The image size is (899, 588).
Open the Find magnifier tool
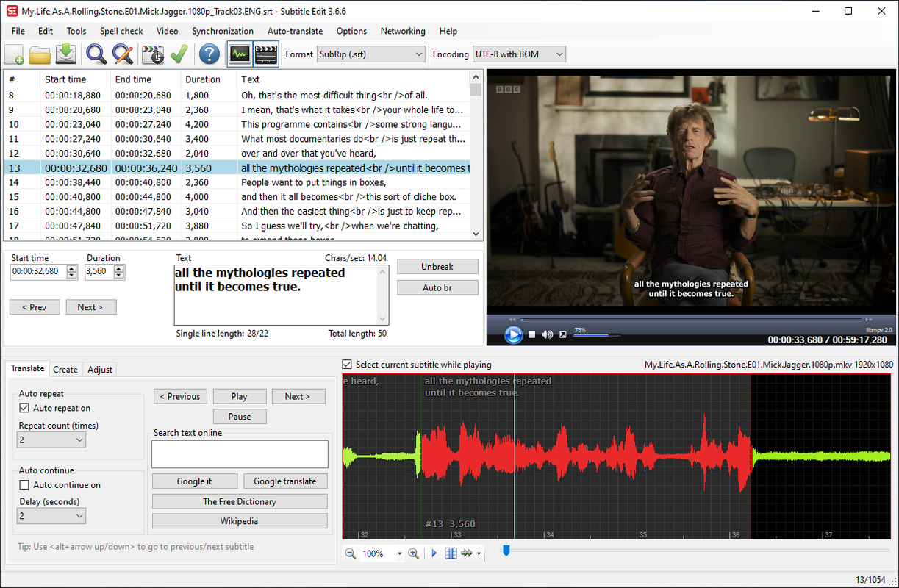pyautogui.click(x=96, y=54)
